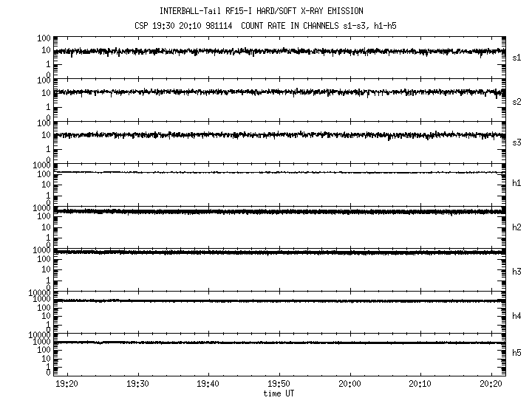Click the 20:20 time axis tick label

[491, 385]
